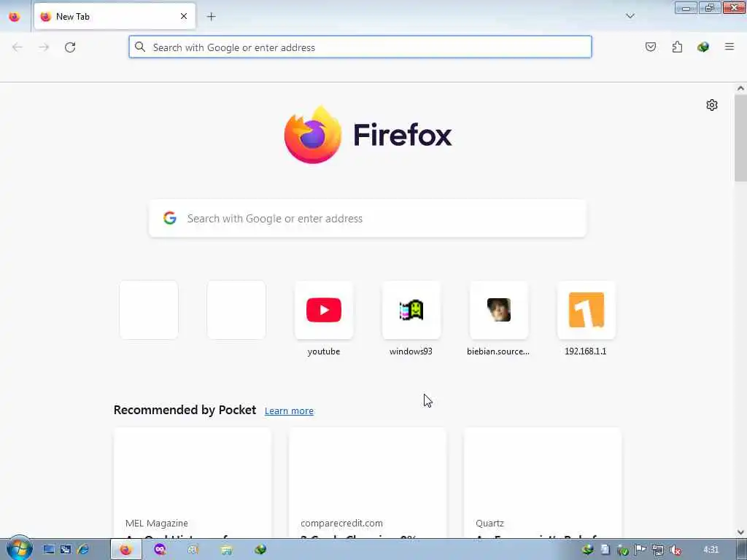This screenshot has height=560, width=747.
Task: Click the page scrollbar thumb
Action: pyautogui.click(x=740, y=138)
